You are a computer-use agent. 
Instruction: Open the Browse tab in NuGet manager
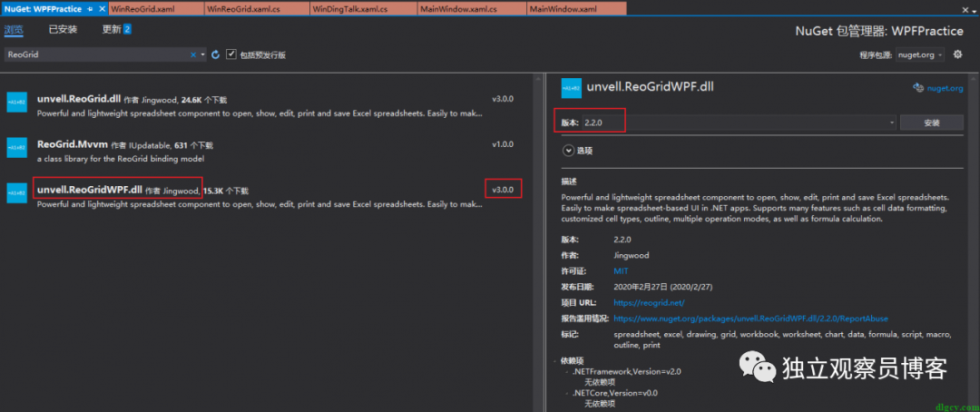(x=14, y=29)
